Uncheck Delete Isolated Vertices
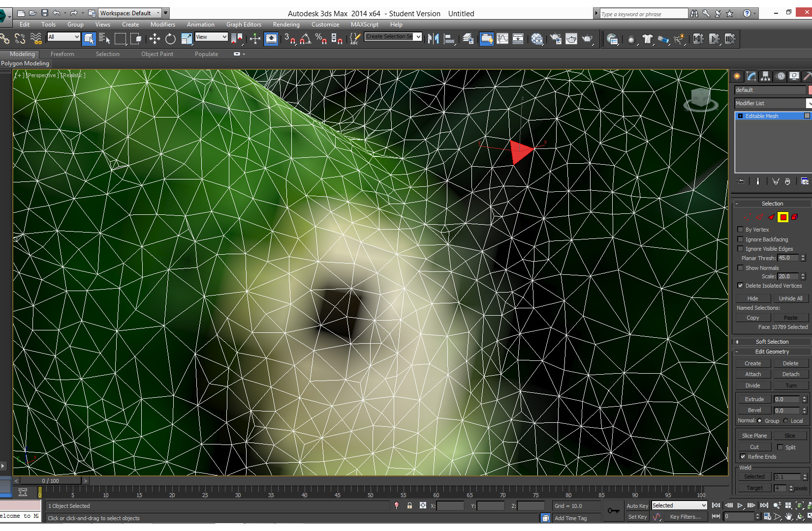Screen dimensions: 812x531 coord(741,286)
